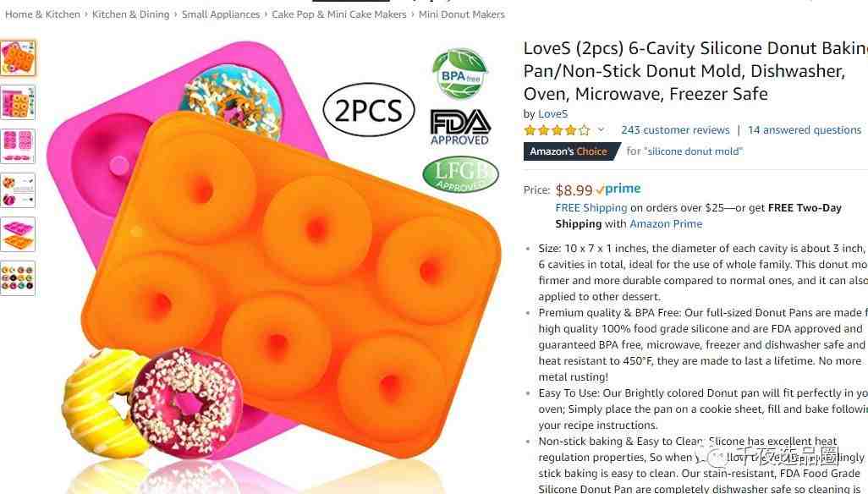The width and height of the screenshot is (868, 494).
Task: Click the Amazon's Choice badge
Action: pyautogui.click(x=572, y=151)
